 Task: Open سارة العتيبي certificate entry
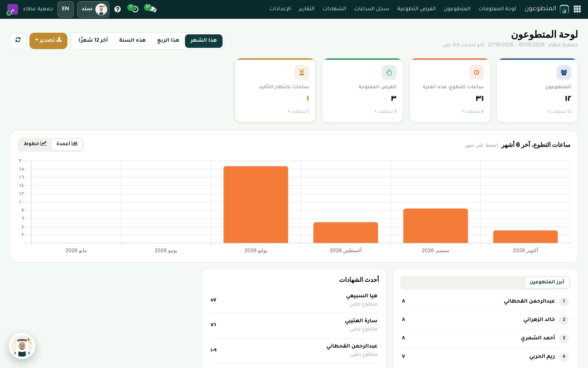pyautogui.click(x=294, y=325)
